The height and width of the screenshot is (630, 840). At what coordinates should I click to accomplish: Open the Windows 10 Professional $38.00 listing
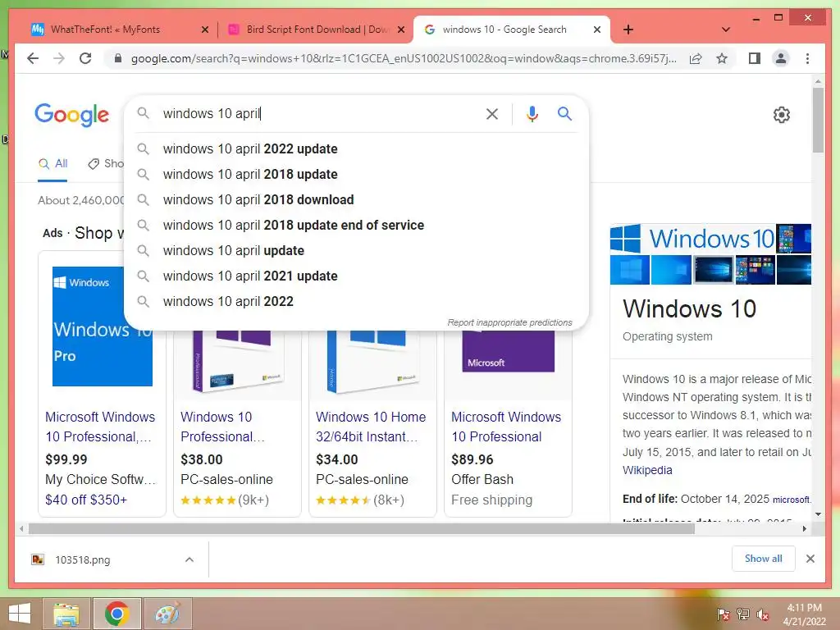(x=222, y=427)
